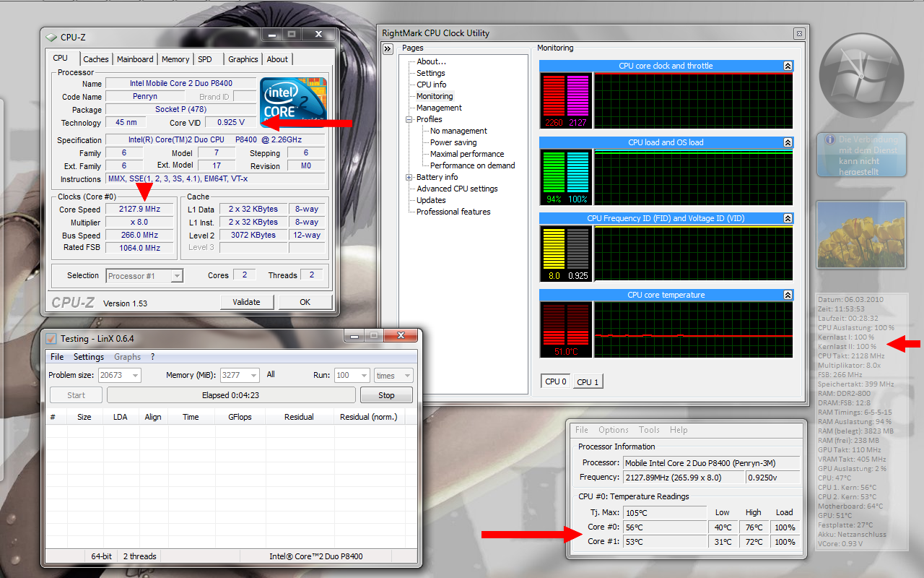
Task: Toggle the RightMark pages sidebar arrow button
Action: [388, 48]
